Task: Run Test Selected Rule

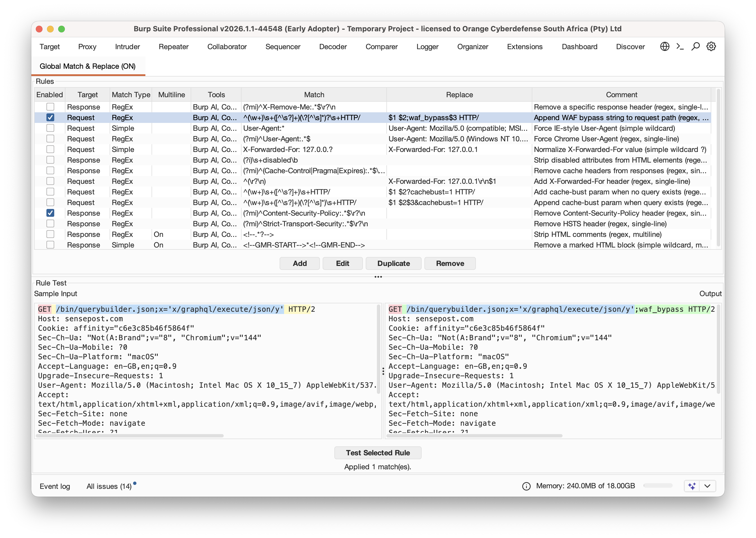Action: coord(378,453)
